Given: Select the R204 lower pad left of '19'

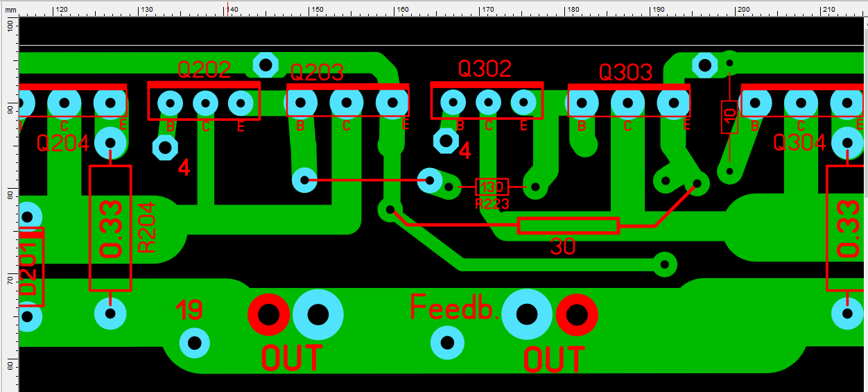Looking at the screenshot, I should coord(110,314).
